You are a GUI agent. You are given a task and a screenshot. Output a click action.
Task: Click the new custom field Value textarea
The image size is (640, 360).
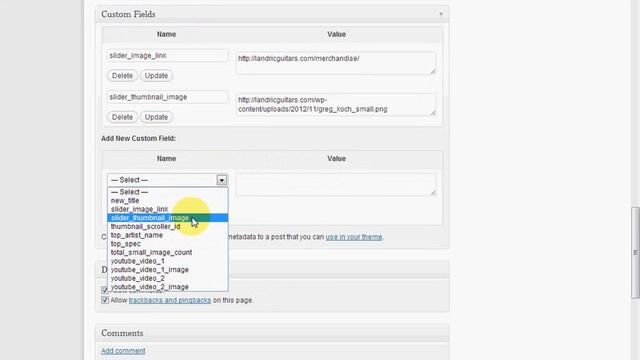336,185
